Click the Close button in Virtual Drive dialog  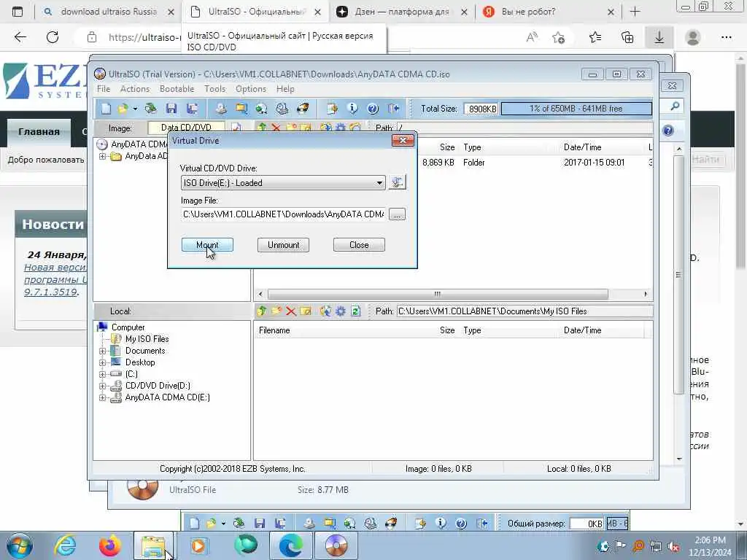[x=359, y=245]
